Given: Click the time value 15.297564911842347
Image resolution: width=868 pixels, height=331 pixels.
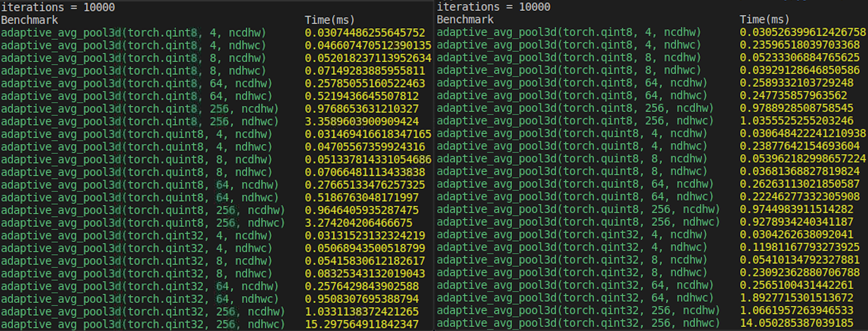Looking at the screenshot, I should (362, 324).
